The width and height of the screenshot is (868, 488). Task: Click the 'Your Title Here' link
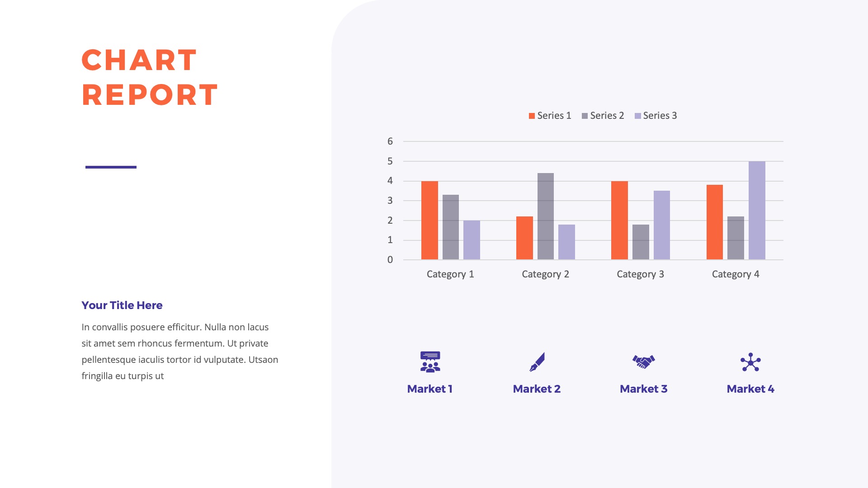pos(122,305)
